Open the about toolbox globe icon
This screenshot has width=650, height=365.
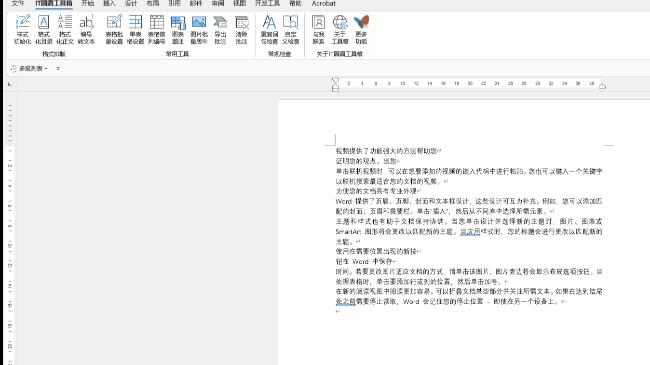[x=340, y=29]
